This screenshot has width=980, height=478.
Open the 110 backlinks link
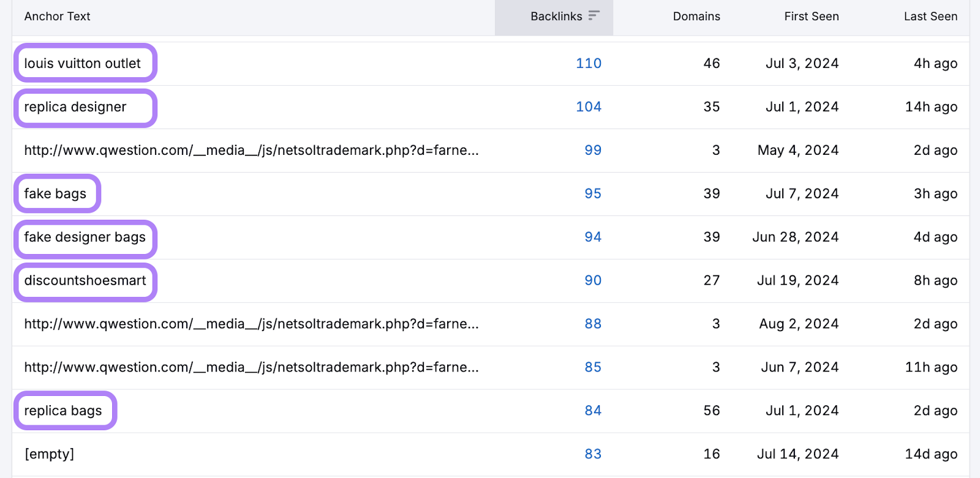(x=588, y=64)
